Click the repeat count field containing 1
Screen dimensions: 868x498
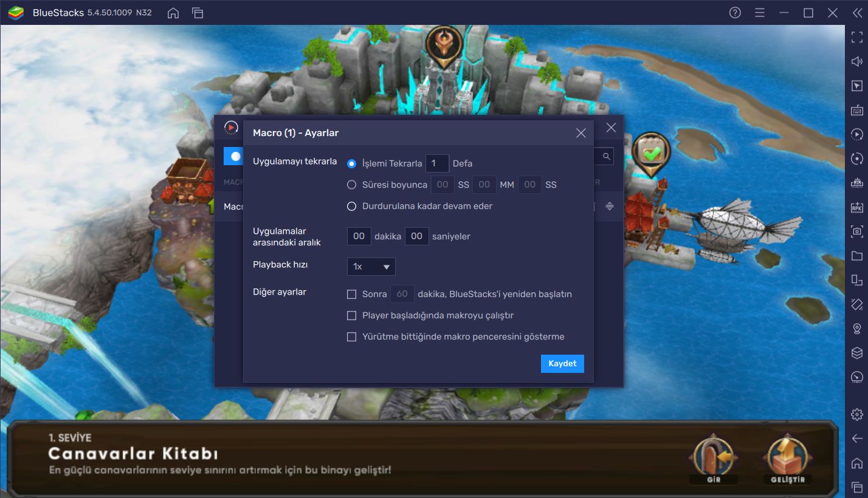[x=437, y=163]
